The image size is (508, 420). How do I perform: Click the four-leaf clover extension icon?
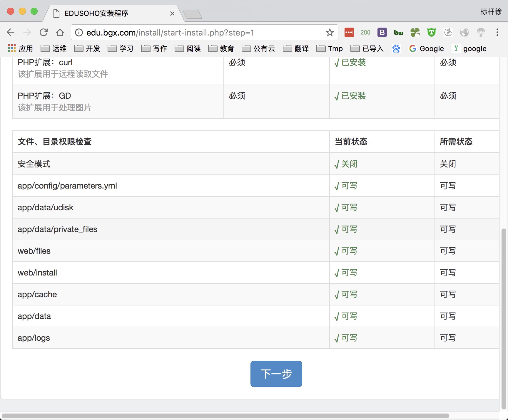coord(415,32)
